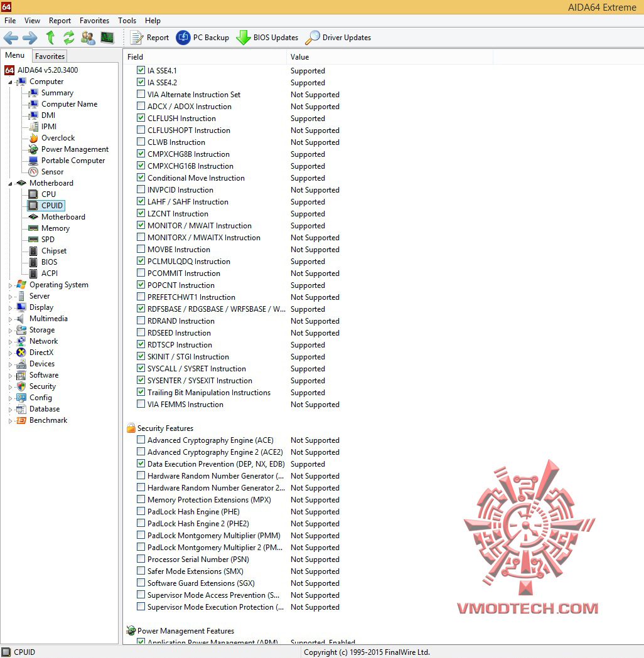Select the Portable Computer tree item
The image size is (644, 658).
(73, 161)
